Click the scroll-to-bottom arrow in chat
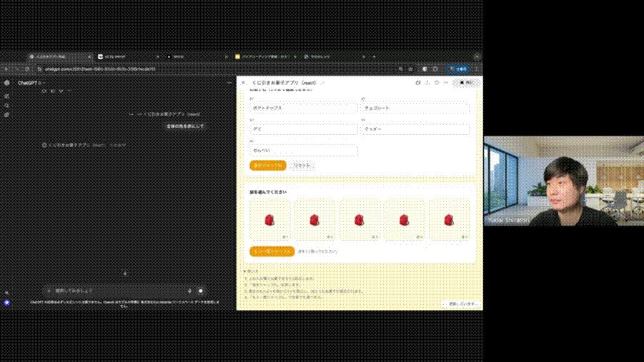 tap(124, 273)
